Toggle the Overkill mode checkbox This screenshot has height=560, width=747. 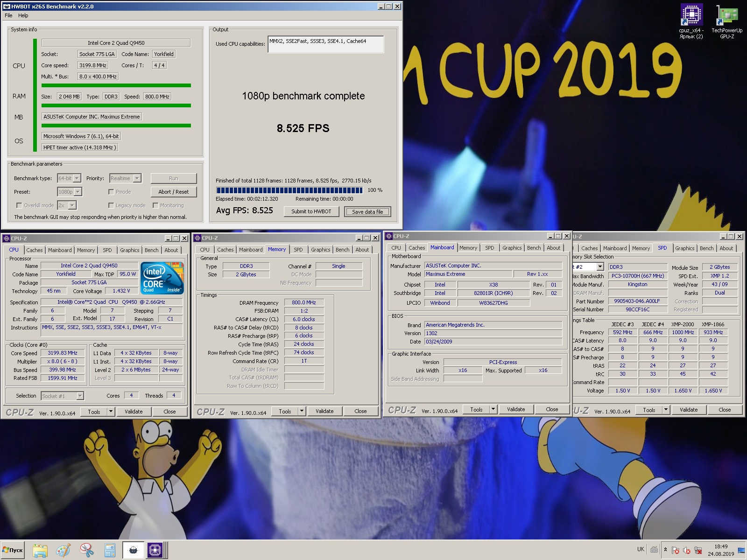[x=19, y=205]
